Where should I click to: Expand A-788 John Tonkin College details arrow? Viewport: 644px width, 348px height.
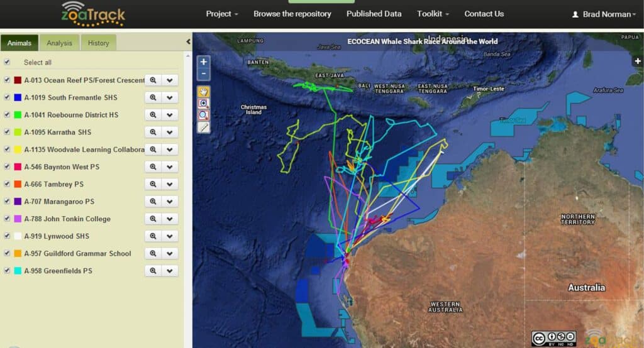(170, 219)
